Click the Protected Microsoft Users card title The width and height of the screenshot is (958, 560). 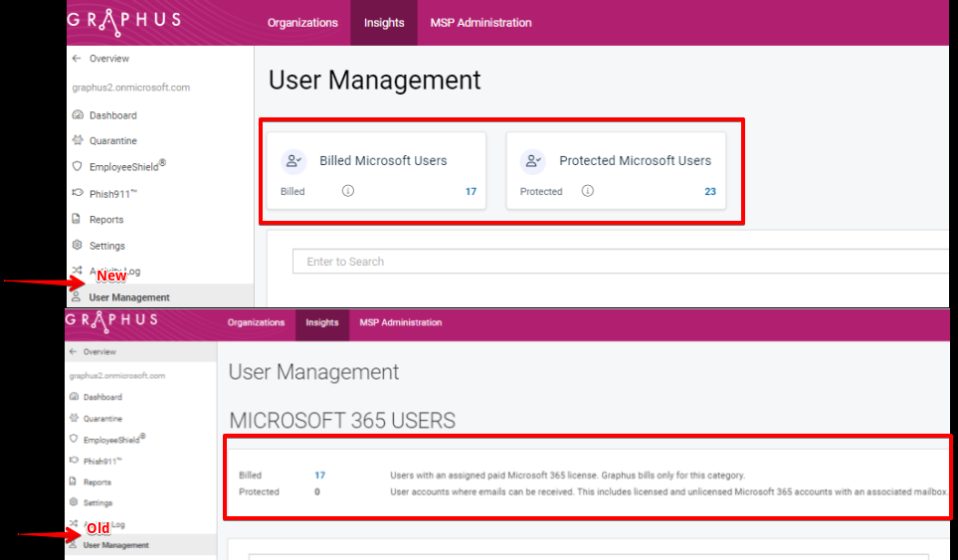click(635, 160)
